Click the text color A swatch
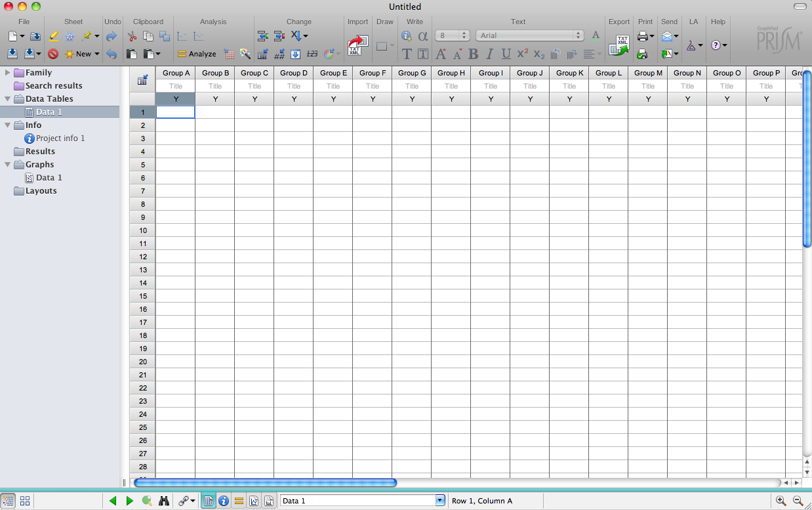The image size is (812, 510). point(596,35)
